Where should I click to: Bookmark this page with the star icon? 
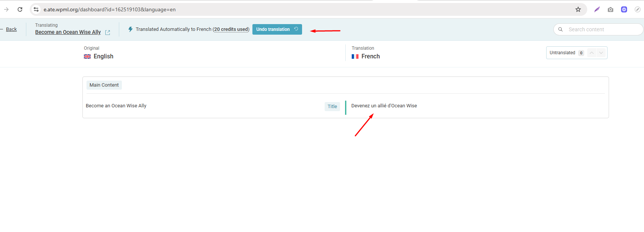(x=578, y=9)
